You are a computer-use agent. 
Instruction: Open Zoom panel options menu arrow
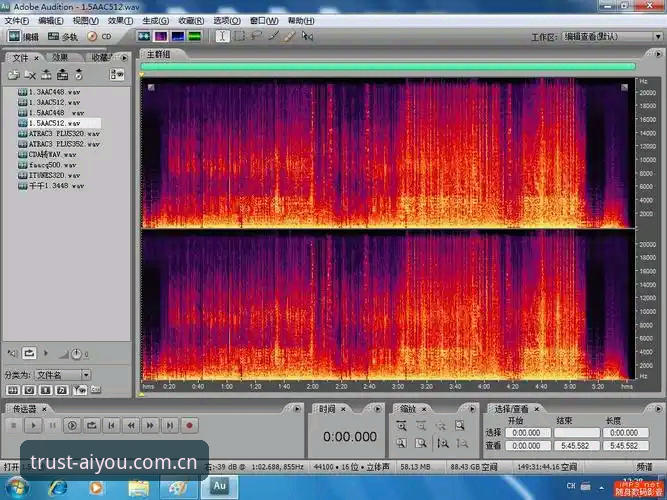click(472, 409)
